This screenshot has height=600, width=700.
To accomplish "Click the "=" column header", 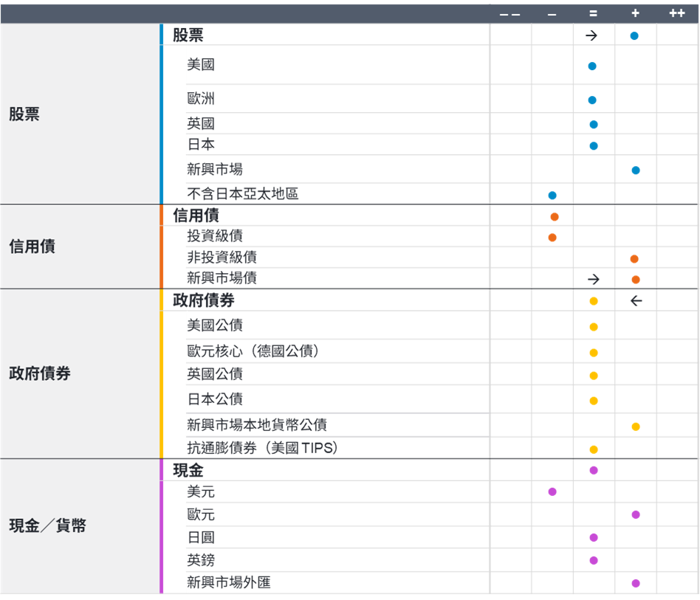I will point(593,13).
